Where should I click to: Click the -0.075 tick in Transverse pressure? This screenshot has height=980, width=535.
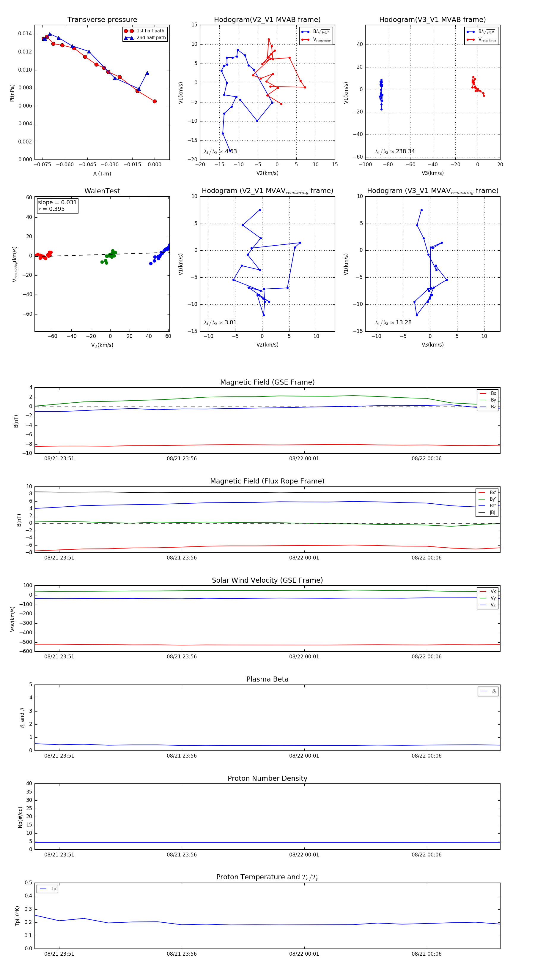(x=42, y=165)
